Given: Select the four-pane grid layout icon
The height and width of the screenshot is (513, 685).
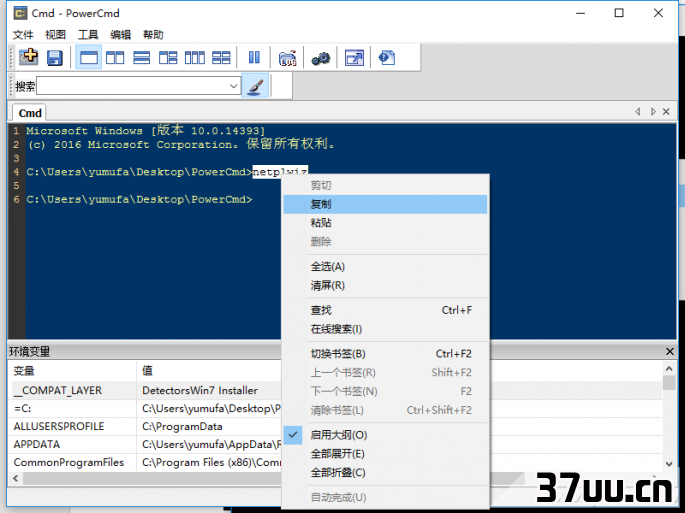Looking at the screenshot, I should pyautogui.click(x=221, y=58).
